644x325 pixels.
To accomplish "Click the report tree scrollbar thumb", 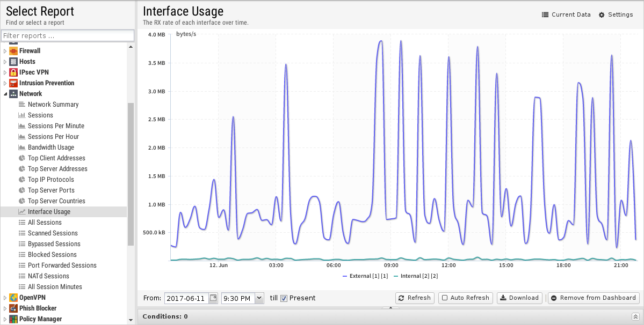I will [131, 174].
